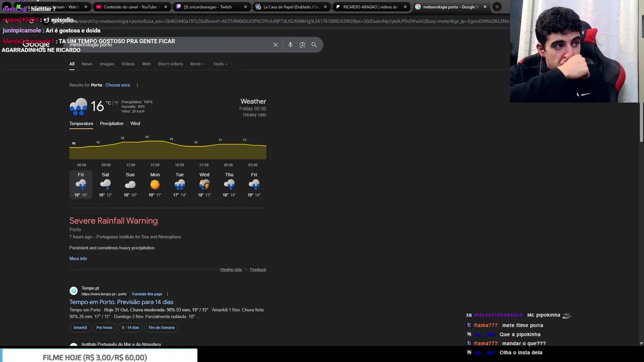This screenshot has height=362, width=644.
Task: Click the Tempo.pt site favicon
Action: click(73, 291)
